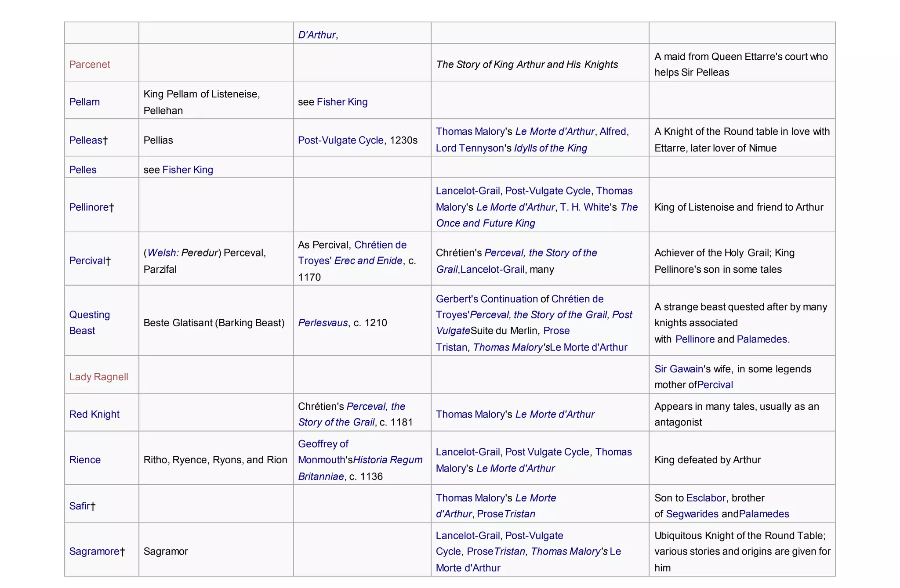
Task: Open the Percival name link
Action: (87, 260)
